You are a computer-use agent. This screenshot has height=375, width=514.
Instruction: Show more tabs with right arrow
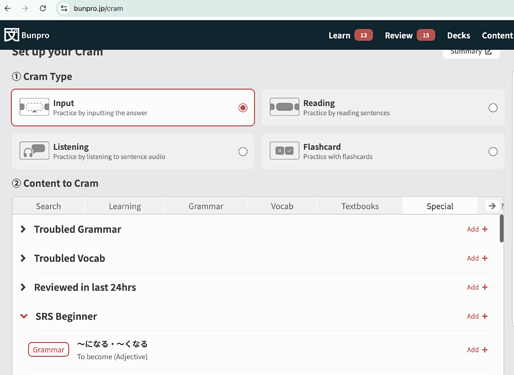[x=492, y=206]
